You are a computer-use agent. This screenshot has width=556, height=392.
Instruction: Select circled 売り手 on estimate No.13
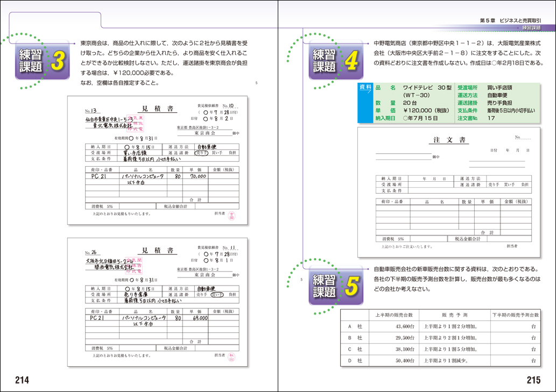click(x=201, y=153)
